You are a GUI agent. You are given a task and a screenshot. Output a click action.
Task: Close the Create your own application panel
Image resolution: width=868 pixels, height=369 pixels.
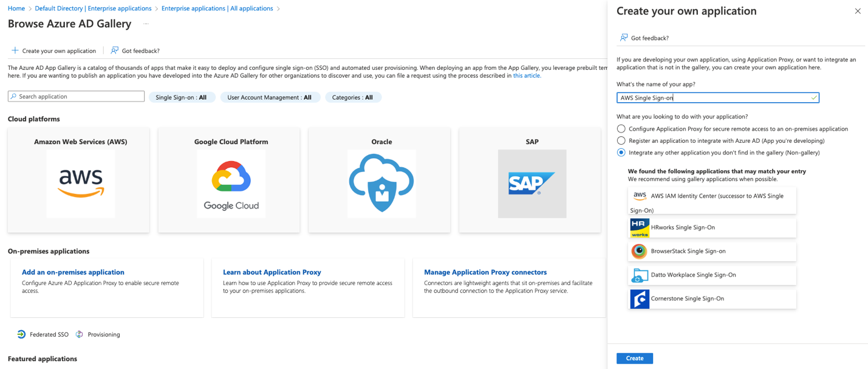tap(858, 11)
